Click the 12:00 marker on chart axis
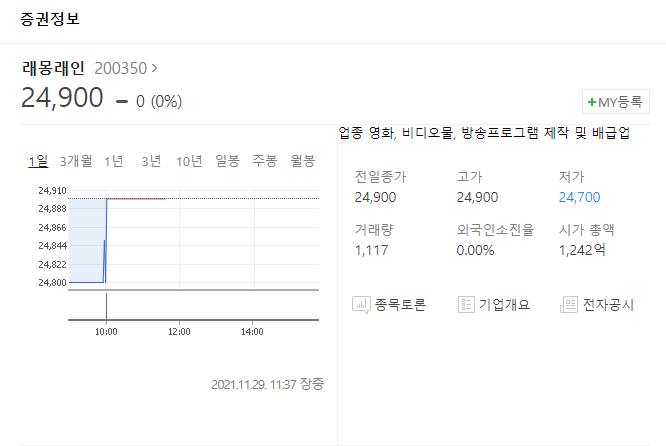666x446 pixels. [x=179, y=332]
